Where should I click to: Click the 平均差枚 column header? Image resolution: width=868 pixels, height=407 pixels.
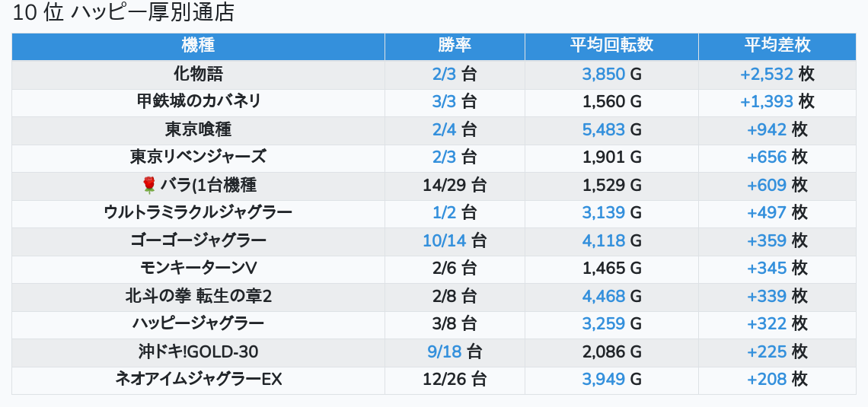click(777, 46)
